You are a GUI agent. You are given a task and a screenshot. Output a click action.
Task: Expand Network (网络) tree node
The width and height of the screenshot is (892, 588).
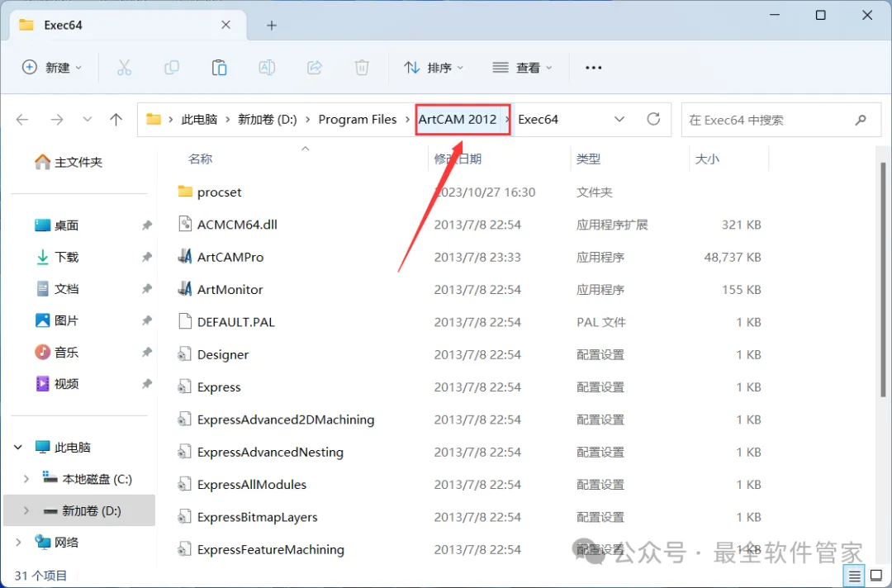(x=18, y=542)
